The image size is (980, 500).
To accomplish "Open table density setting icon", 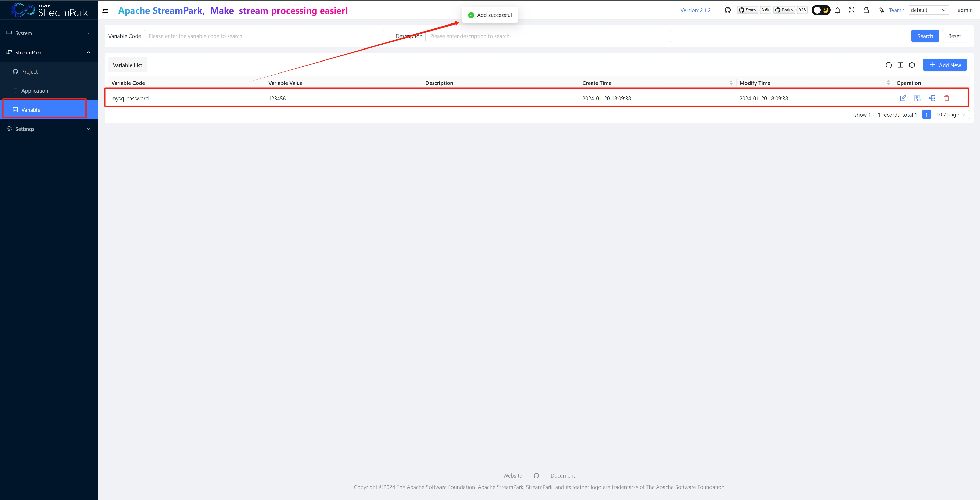I will 900,65.
